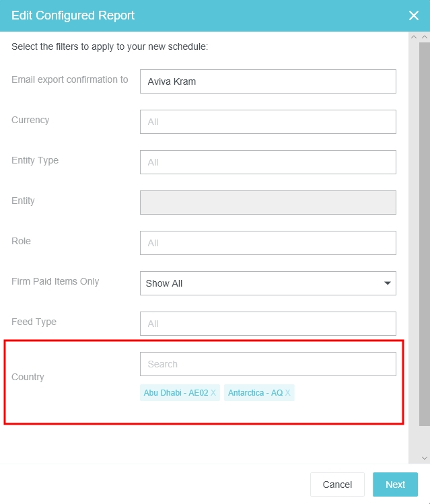Open the Role filter field
This screenshot has width=430, height=504.
[x=268, y=243]
